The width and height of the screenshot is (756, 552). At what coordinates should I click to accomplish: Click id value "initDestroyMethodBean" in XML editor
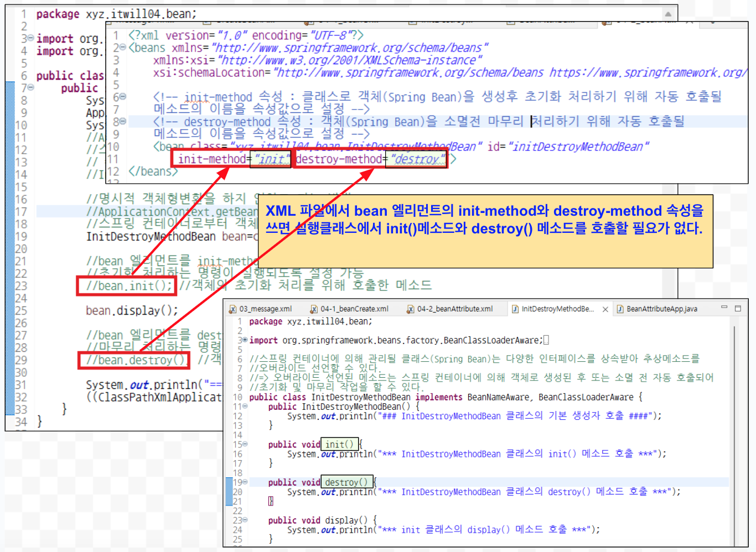578,147
